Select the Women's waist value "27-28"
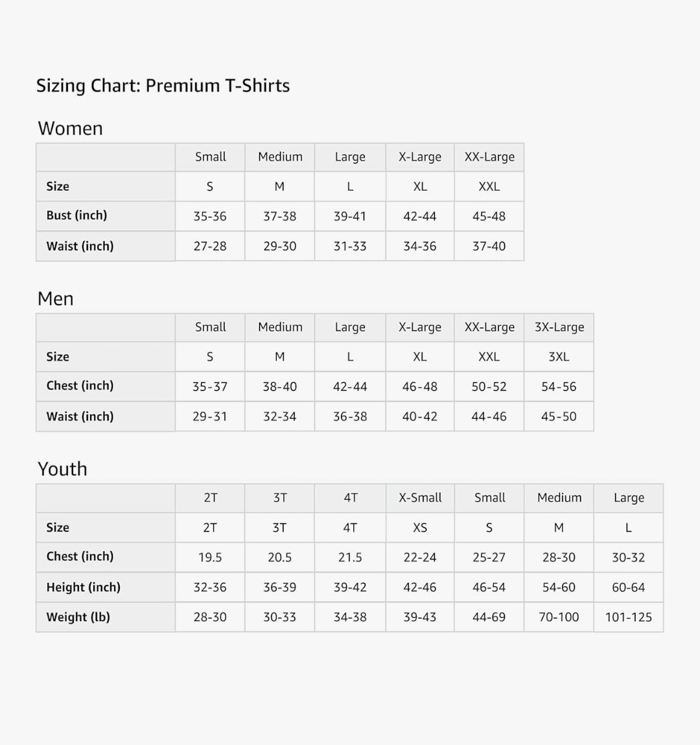700x745 pixels. [x=210, y=246]
